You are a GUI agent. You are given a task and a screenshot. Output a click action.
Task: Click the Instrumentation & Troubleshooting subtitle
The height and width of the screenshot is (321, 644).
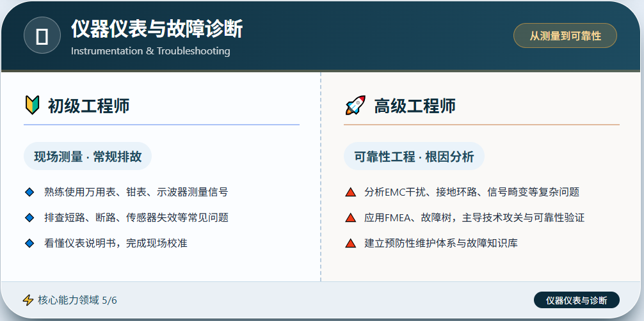point(150,51)
